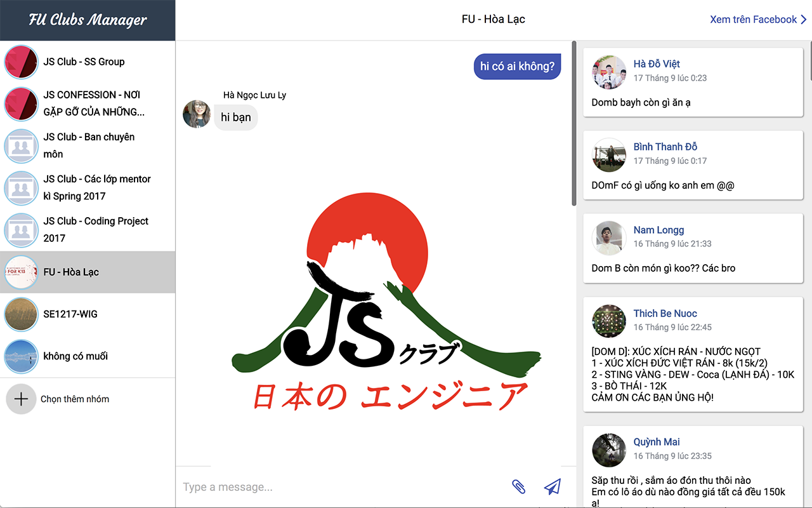The image size is (812, 508).
Task: Click Chọn thêm nhóm to add groups
Action: pos(75,399)
